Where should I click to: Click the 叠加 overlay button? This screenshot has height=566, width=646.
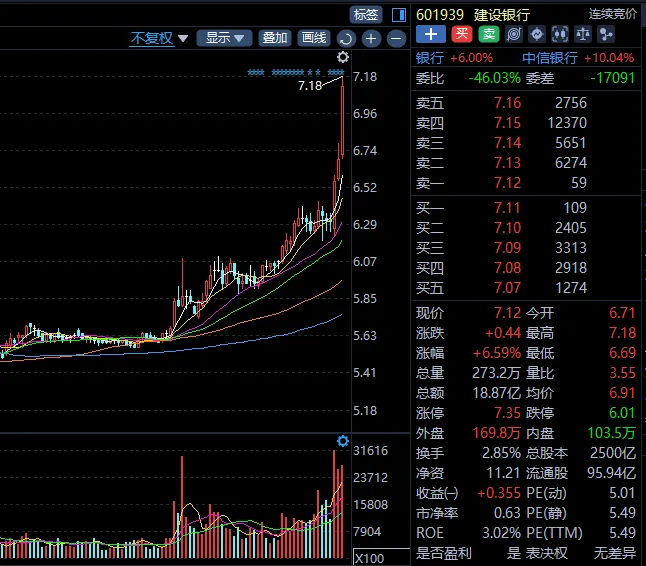coord(274,38)
